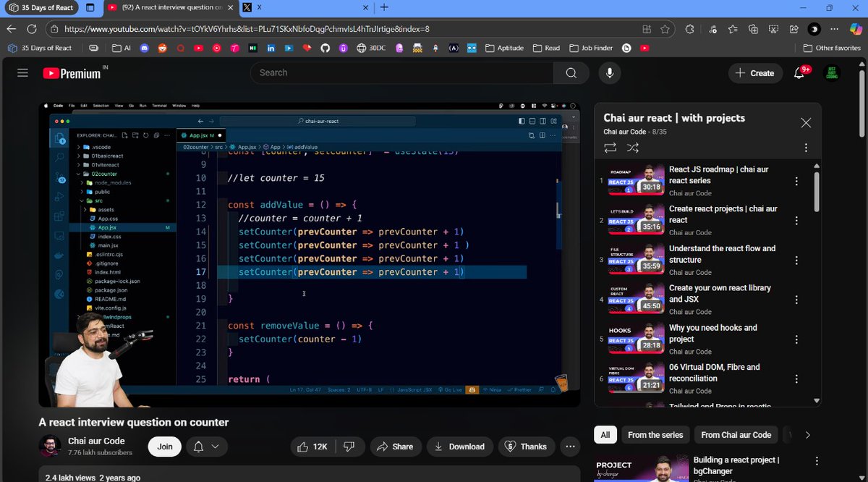The height and width of the screenshot is (482, 868).
Task: Select the From Chai aur Code chip
Action: point(736,435)
